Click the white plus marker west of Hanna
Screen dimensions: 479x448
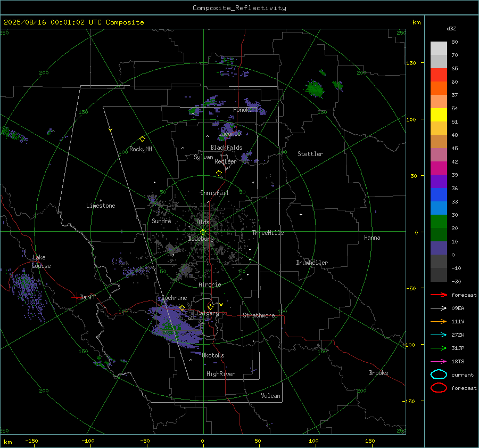click(x=301, y=214)
